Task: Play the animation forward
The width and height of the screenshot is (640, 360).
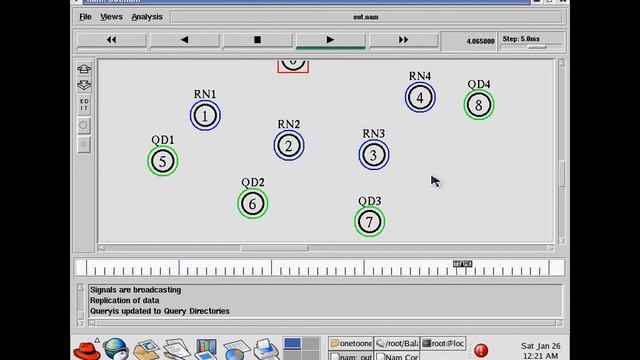Action: click(330, 40)
